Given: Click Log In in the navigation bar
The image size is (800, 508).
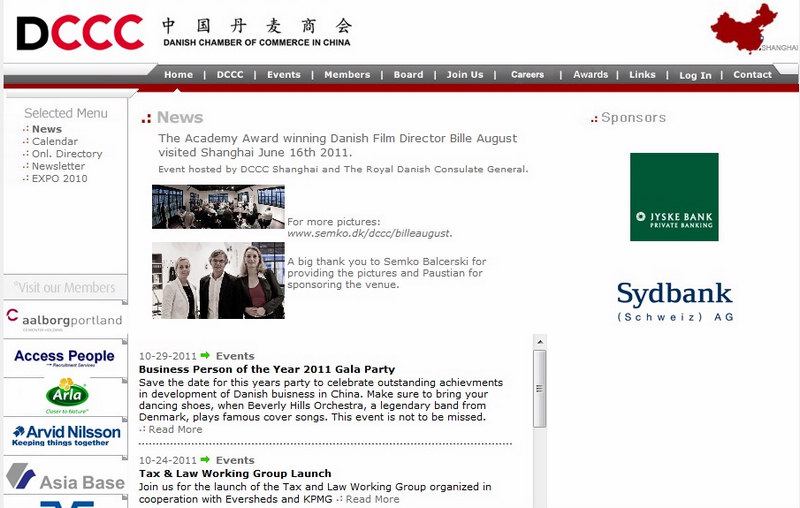Looking at the screenshot, I should 695,75.
